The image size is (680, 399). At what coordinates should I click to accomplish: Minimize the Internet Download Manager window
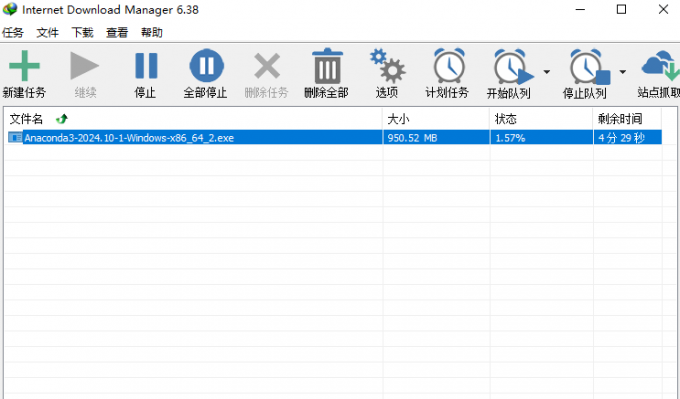tap(580, 10)
